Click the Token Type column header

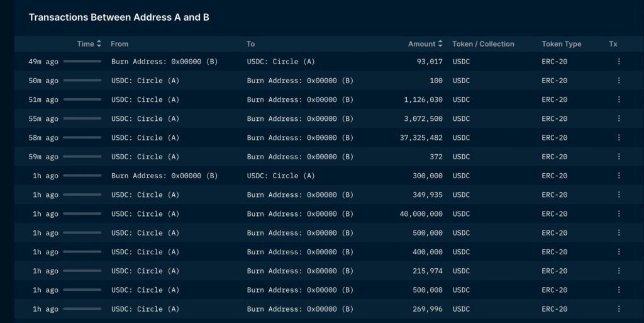pos(562,44)
